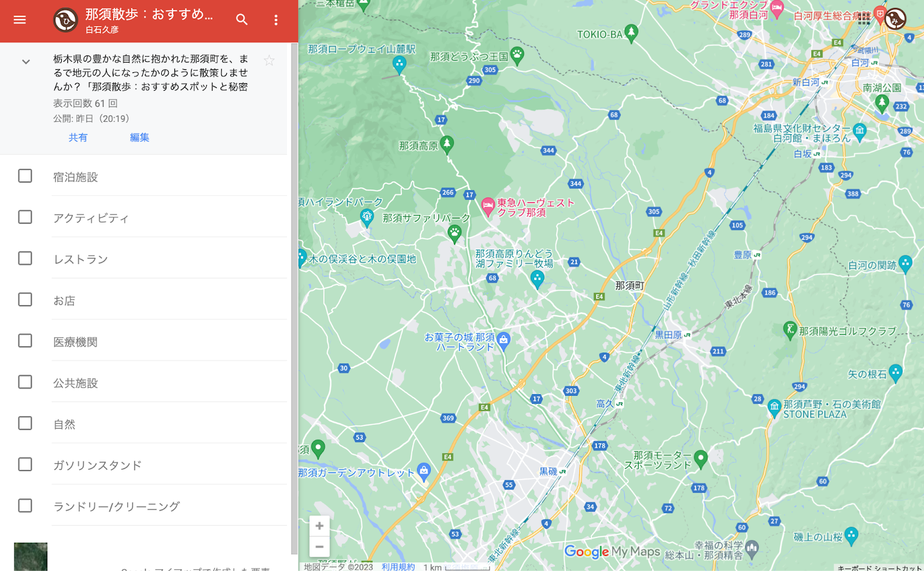Click the 表示回数 61 回 view count

click(85, 103)
